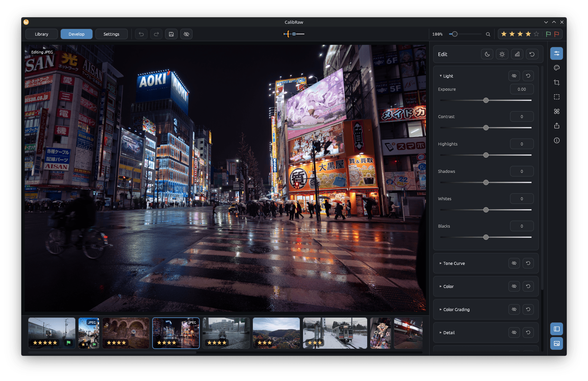Show histogram chart icon in Edit header
The width and height of the screenshot is (588, 381).
coord(517,54)
